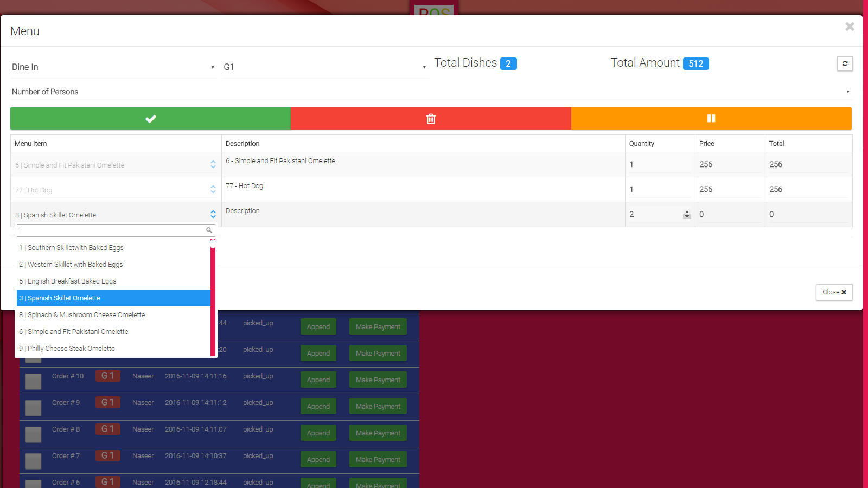Click the search magnifier icon in dropdown

tap(209, 230)
